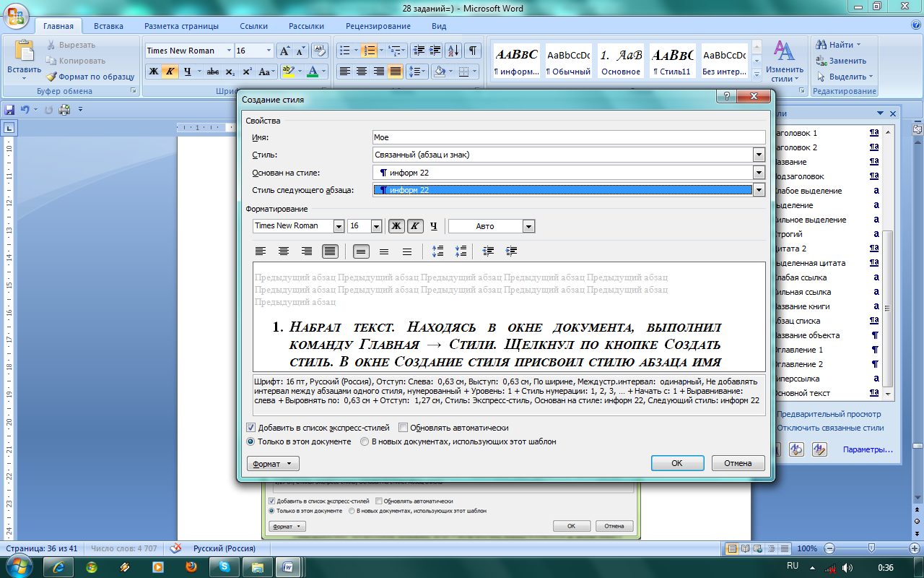The image size is (924, 578).
Task: Select 'В новых документах' radio option
Action: pyautogui.click(x=365, y=441)
